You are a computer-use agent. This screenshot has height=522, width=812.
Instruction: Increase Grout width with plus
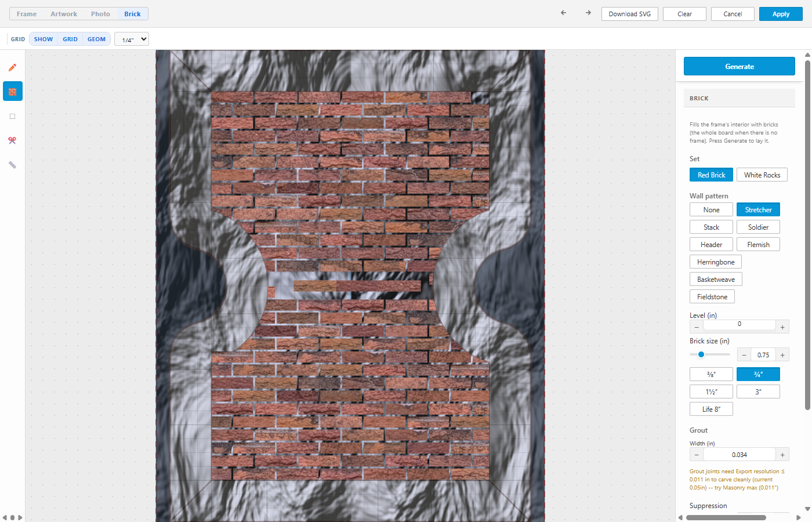(782, 455)
